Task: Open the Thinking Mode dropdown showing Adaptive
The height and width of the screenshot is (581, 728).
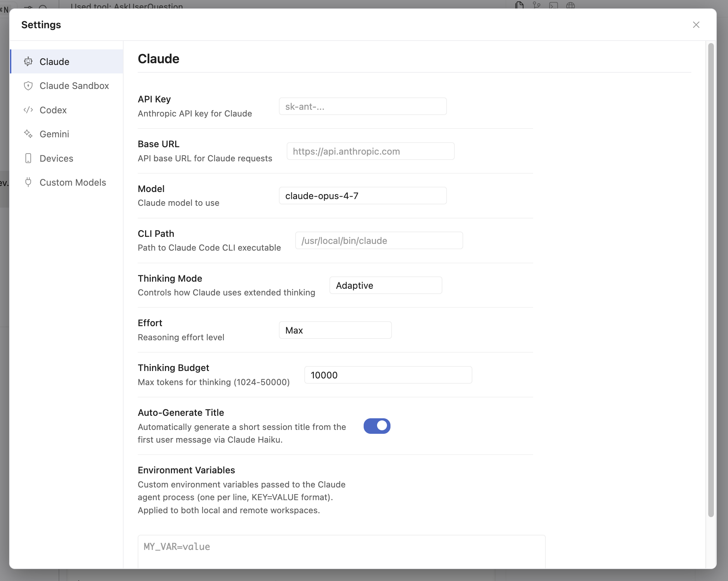Action: point(386,285)
